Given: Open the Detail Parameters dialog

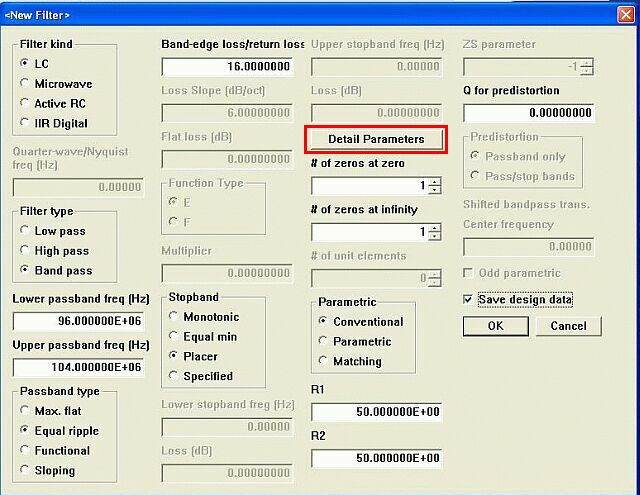Looking at the screenshot, I should (x=376, y=139).
